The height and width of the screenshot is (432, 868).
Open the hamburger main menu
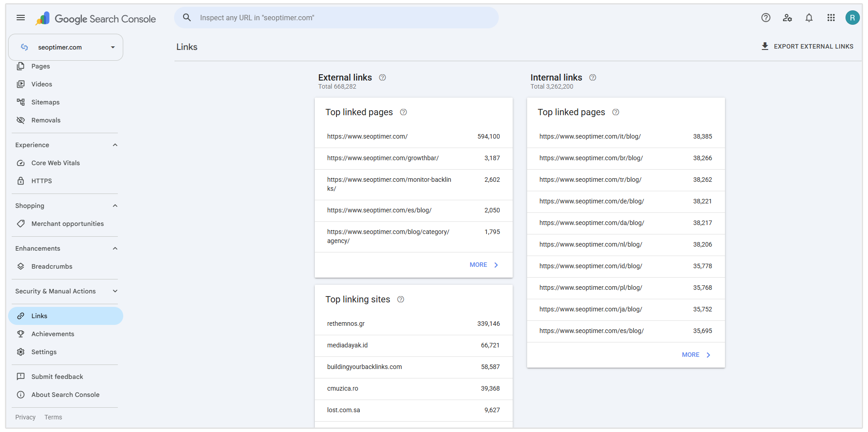click(x=21, y=18)
